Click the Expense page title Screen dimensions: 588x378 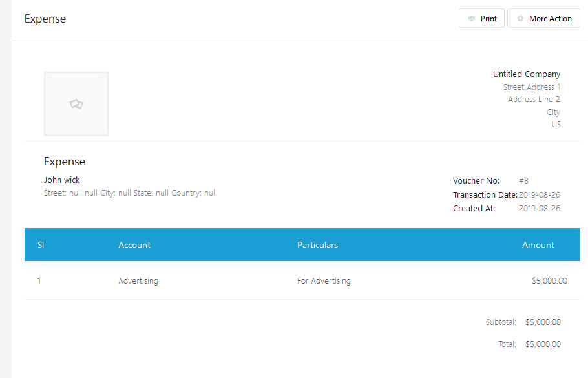click(x=45, y=19)
